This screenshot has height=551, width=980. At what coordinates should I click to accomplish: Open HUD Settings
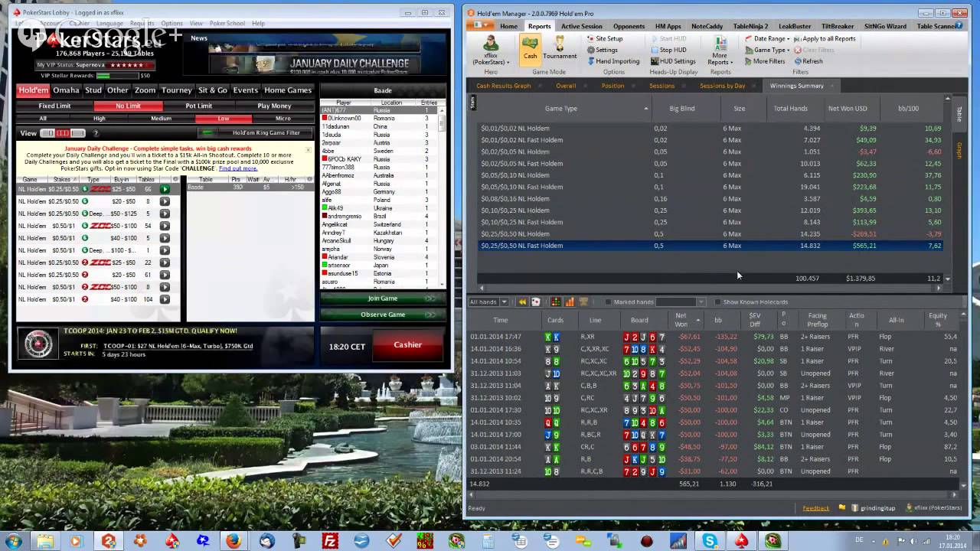[x=673, y=61]
